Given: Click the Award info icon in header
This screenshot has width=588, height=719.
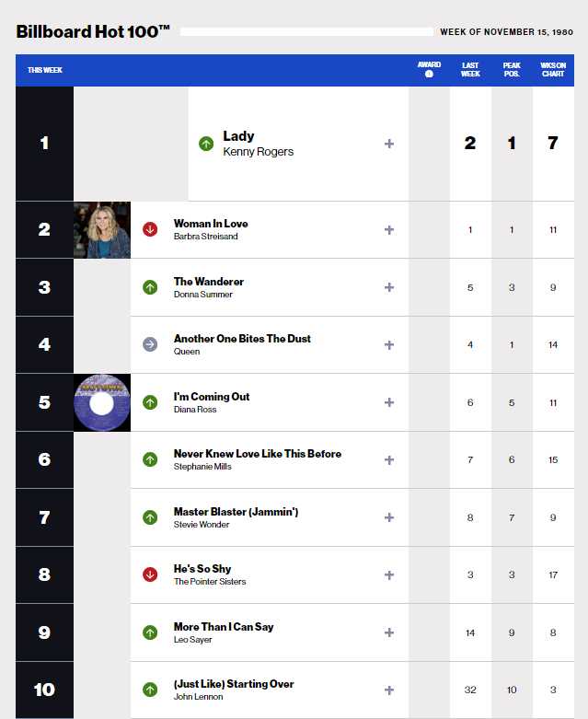Looking at the screenshot, I should pos(429,74).
